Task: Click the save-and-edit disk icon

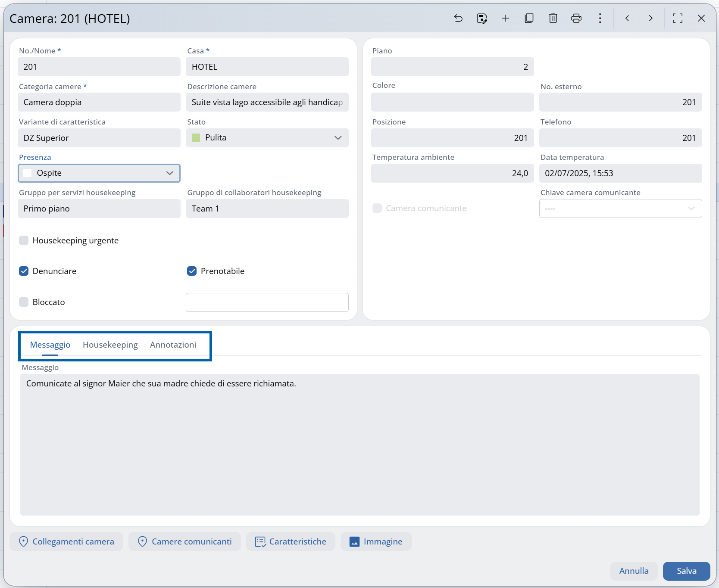Action: (482, 18)
